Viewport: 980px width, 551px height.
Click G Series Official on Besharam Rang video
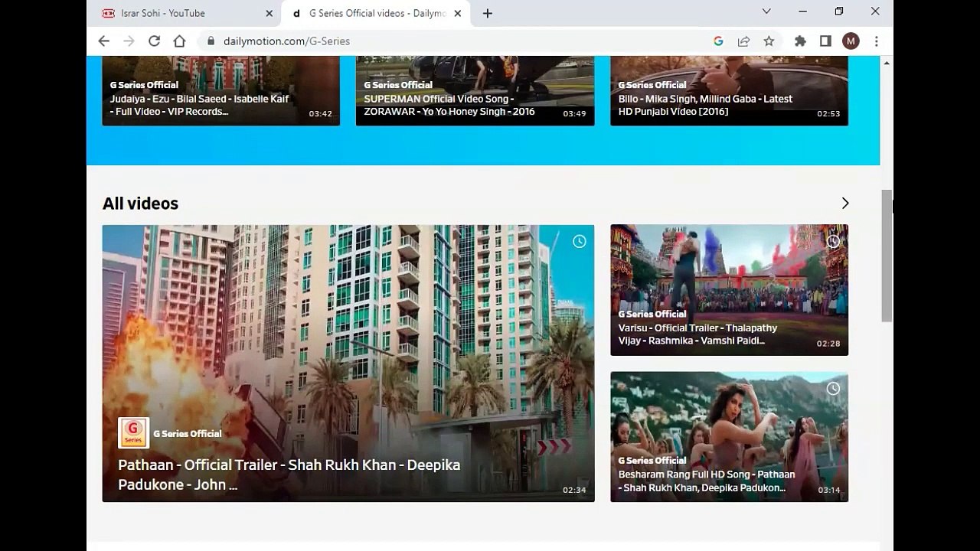click(652, 460)
